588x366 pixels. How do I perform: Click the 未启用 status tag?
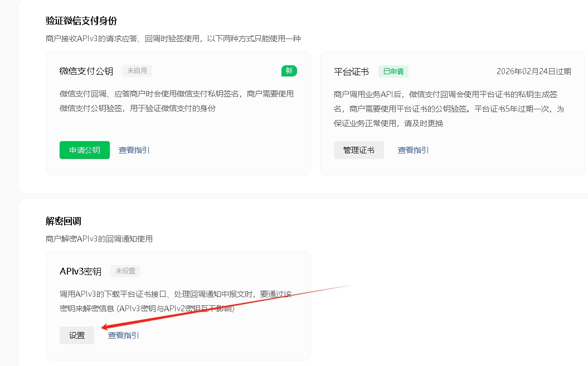tap(137, 70)
